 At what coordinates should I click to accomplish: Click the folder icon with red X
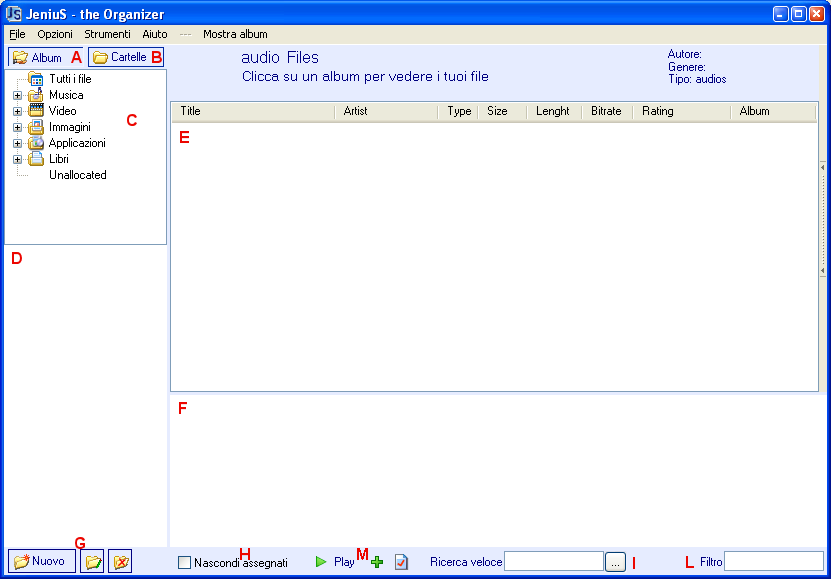click(x=120, y=562)
